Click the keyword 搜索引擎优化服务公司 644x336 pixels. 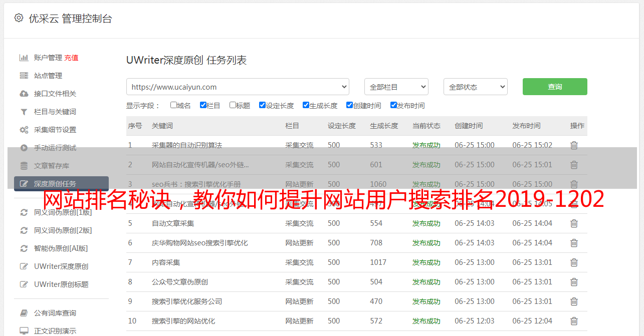[x=187, y=301]
